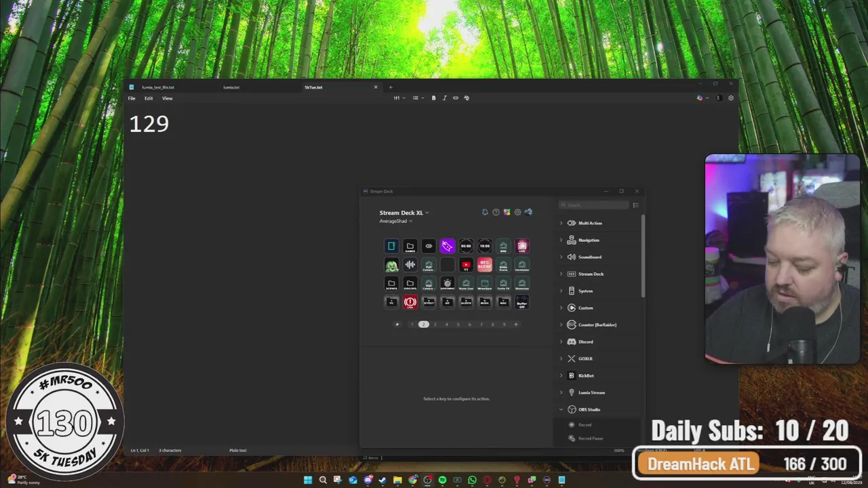Open the DISCORD folder key
The width and height of the screenshot is (868, 488).
(410, 283)
